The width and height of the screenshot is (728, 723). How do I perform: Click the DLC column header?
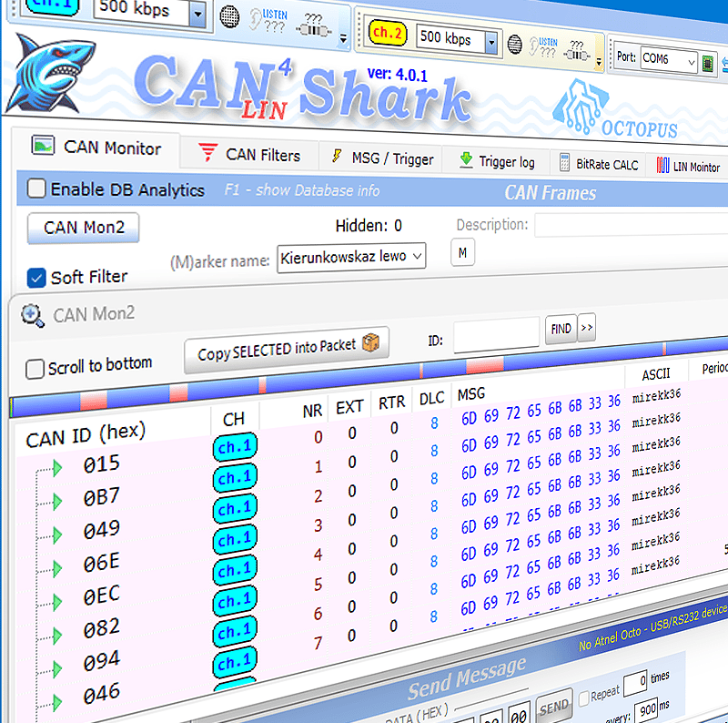tap(431, 399)
